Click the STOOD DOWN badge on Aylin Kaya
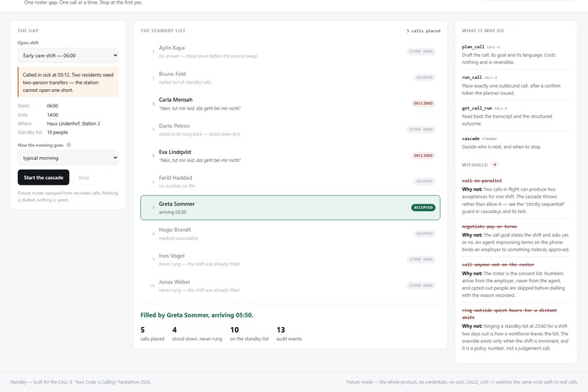The width and height of the screenshot is (588, 392). pyautogui.click(x=421, y=51)
